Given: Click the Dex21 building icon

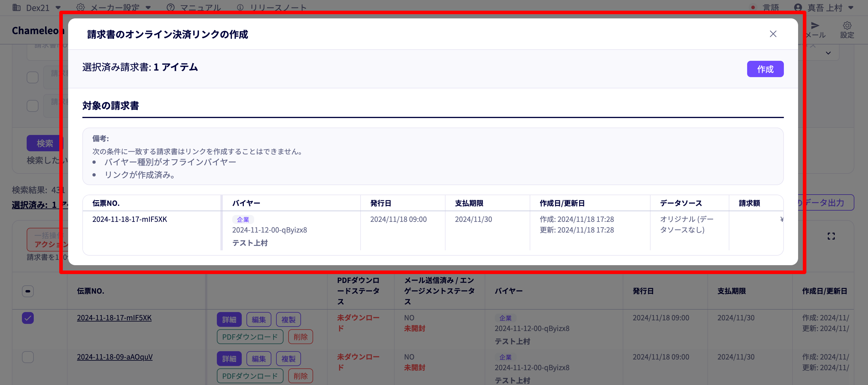Looking at the screenshot, I should (17, 7).
